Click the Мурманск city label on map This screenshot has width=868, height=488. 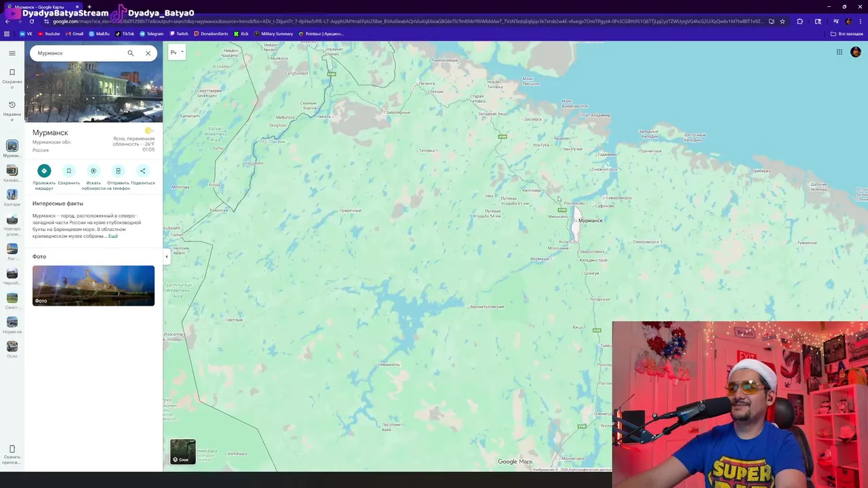pyautogui.click(x=590, y=220)
